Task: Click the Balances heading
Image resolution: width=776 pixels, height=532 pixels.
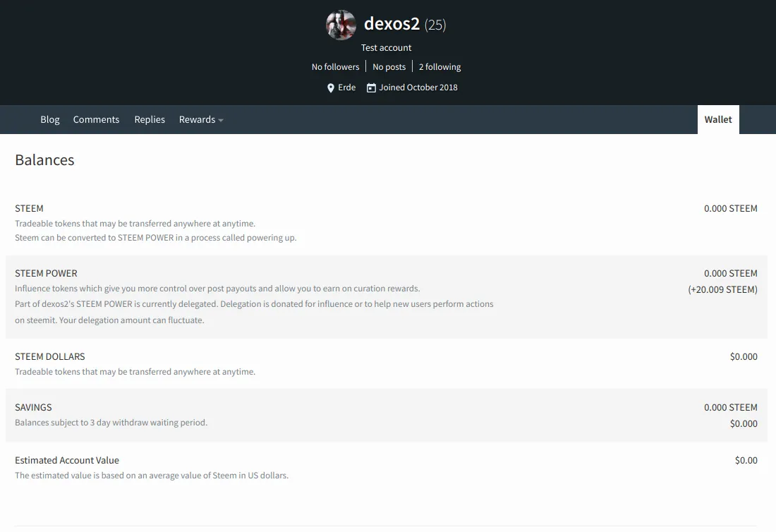Action: pyautogui.click(x=44, y=160)
